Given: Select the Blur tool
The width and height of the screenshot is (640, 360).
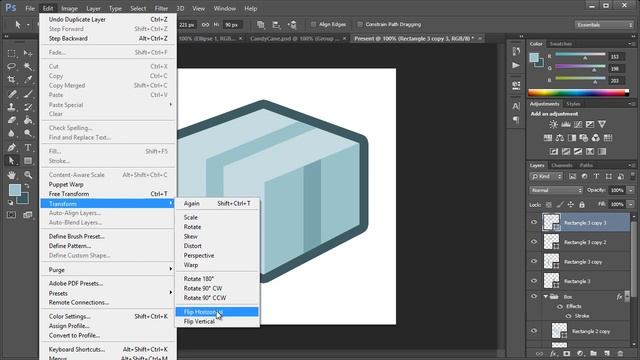Looking at the screenshot, I should [x=11, y=133].
